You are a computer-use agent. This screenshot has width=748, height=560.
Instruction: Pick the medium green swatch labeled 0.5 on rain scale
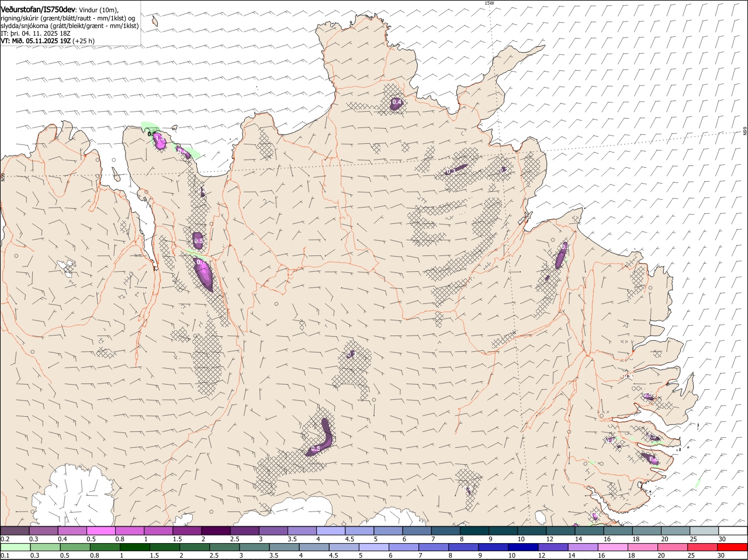[75, 548]
